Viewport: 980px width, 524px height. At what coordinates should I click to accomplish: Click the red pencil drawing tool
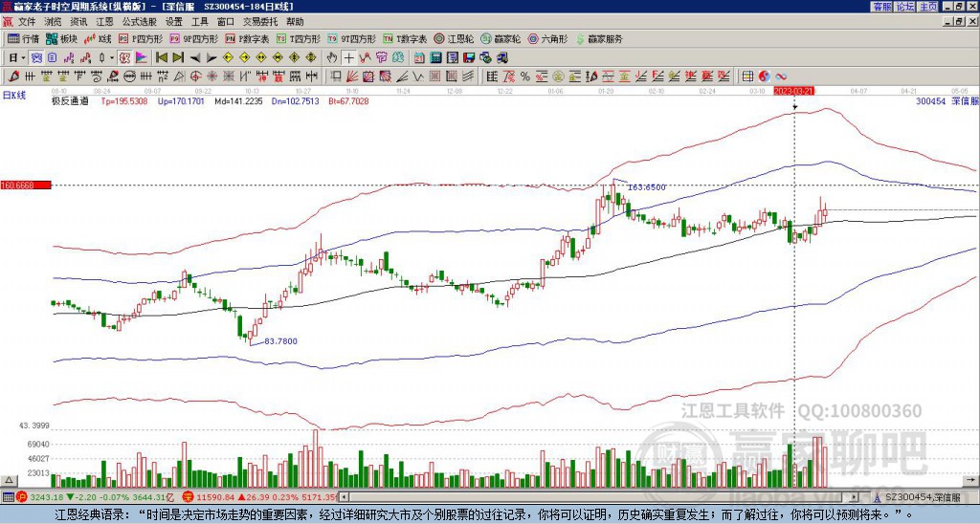coord(13,76)
